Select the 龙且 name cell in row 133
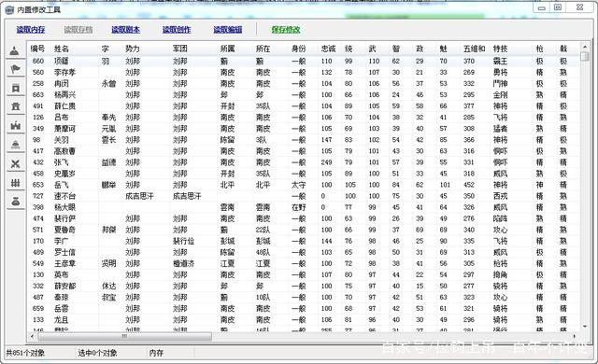This screenshot has width=598, height=364. pyautogui.click(x=62, y=320)
